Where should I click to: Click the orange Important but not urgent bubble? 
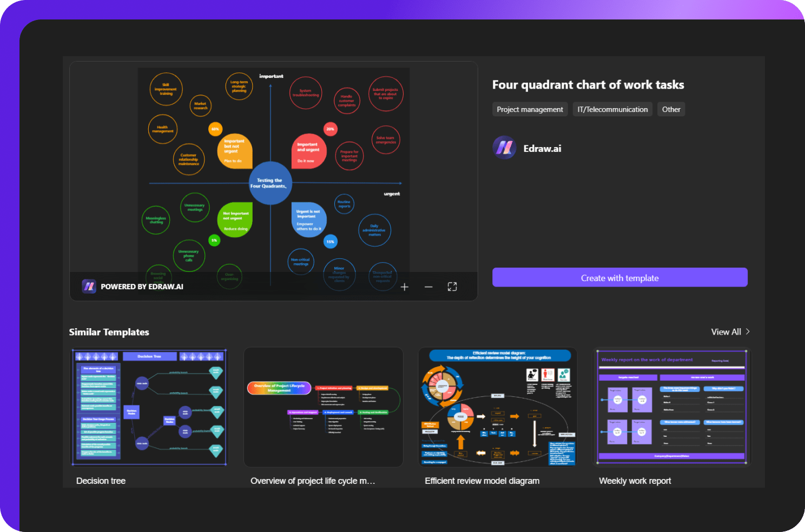[x=234, y=151]
